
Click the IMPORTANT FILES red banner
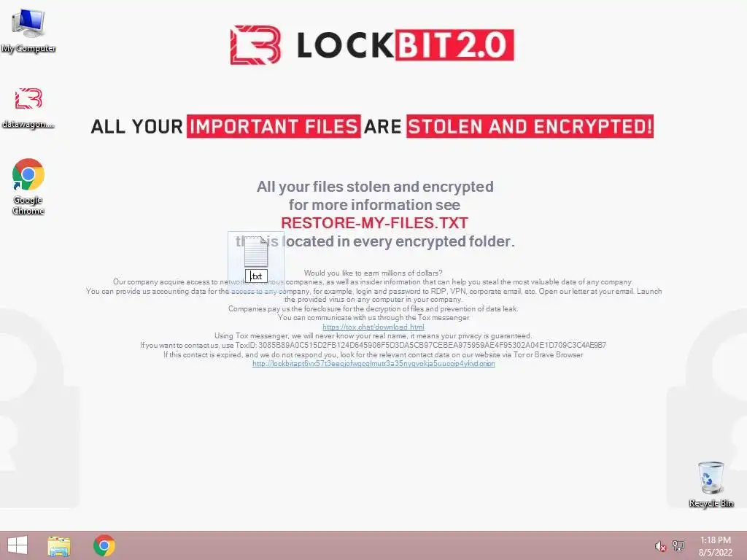pyautogui.click(x=274, y=127)
